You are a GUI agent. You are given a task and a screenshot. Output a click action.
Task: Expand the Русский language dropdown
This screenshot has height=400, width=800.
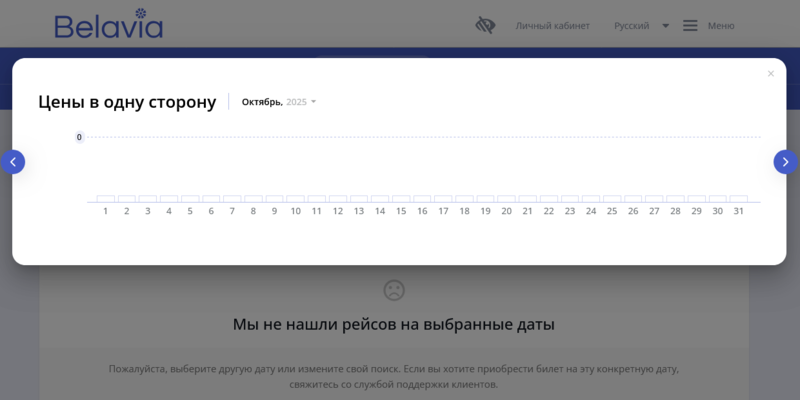click(x=631, y=26)
